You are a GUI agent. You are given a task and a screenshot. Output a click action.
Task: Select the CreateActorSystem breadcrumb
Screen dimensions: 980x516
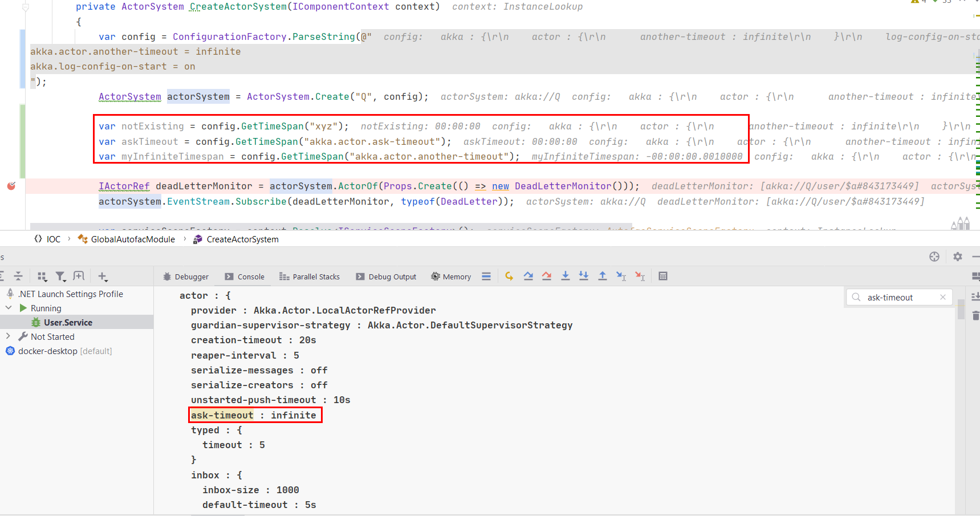[242, 239]
